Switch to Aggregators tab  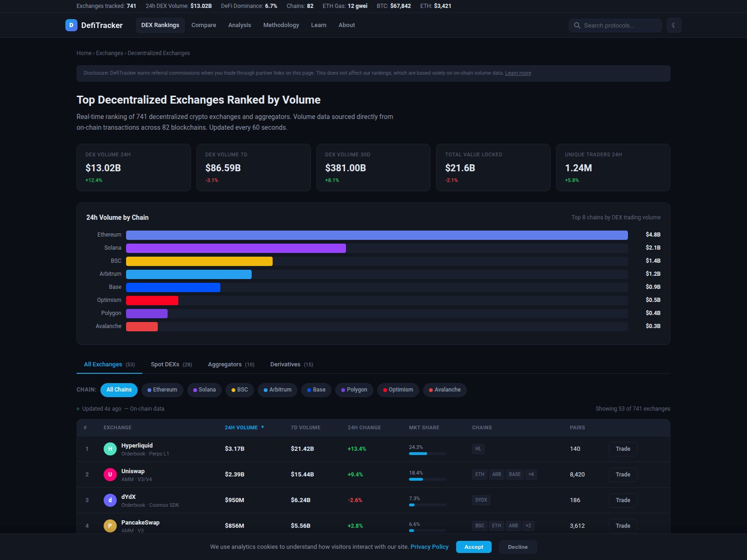tap(231, 364)
